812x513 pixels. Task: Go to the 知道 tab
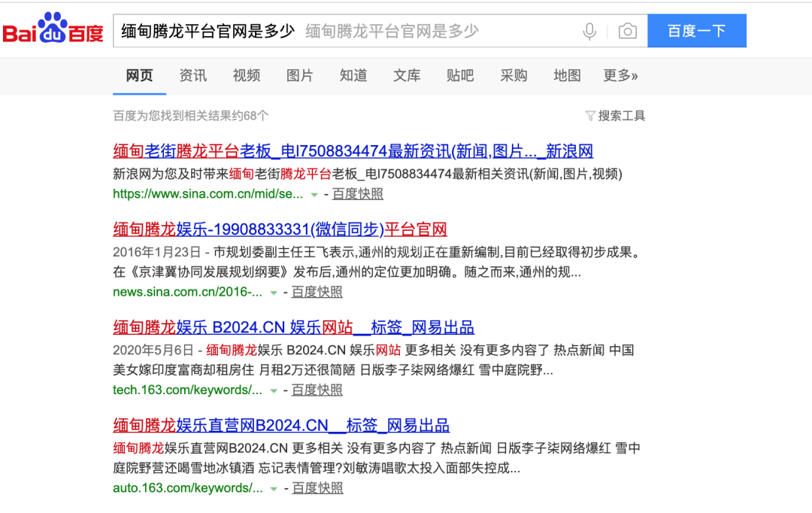(x=353, y=75)
